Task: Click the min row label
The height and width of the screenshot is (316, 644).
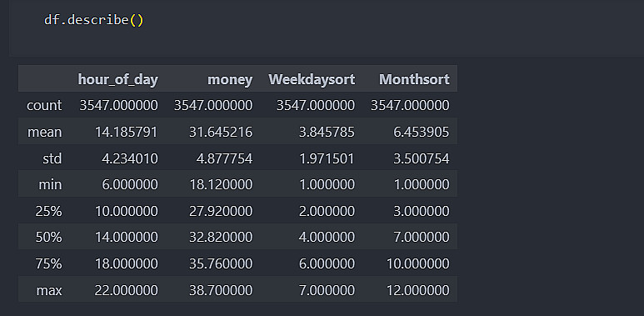Action: (x=50, y=184)
